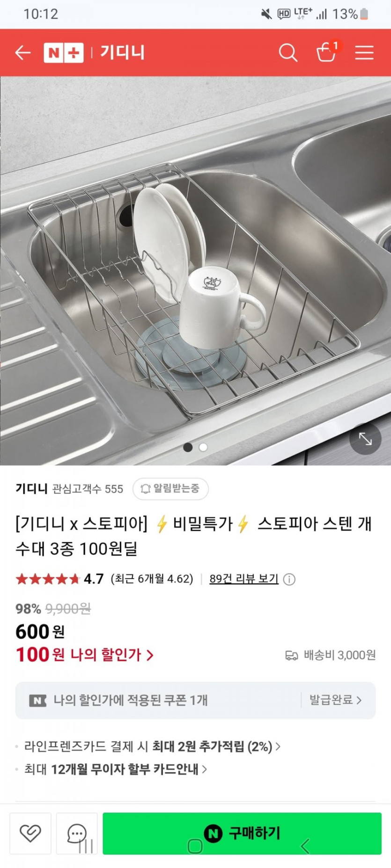Tap the heart wishlist icon
This screenshot has height=868, width=391.
(x=30, y=833)
